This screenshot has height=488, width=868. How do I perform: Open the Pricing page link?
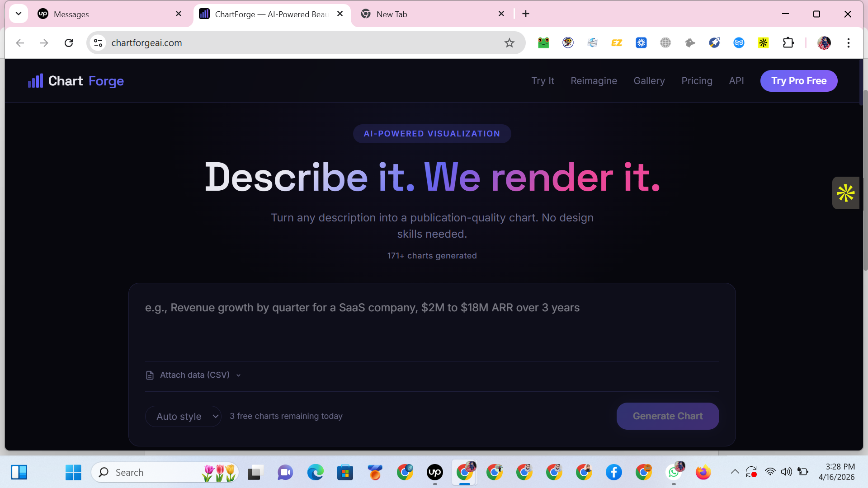coord(697,81)
